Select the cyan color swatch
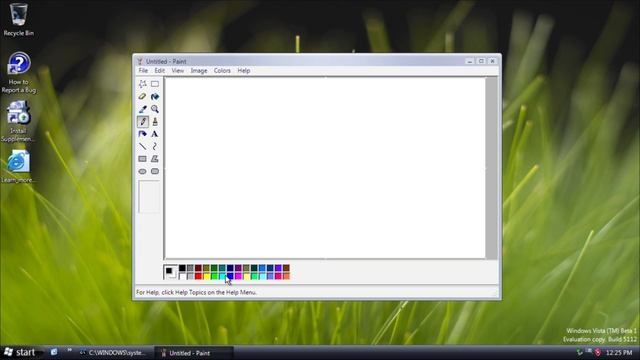Screen dimensions: 640x360 [x=222, y=276]
